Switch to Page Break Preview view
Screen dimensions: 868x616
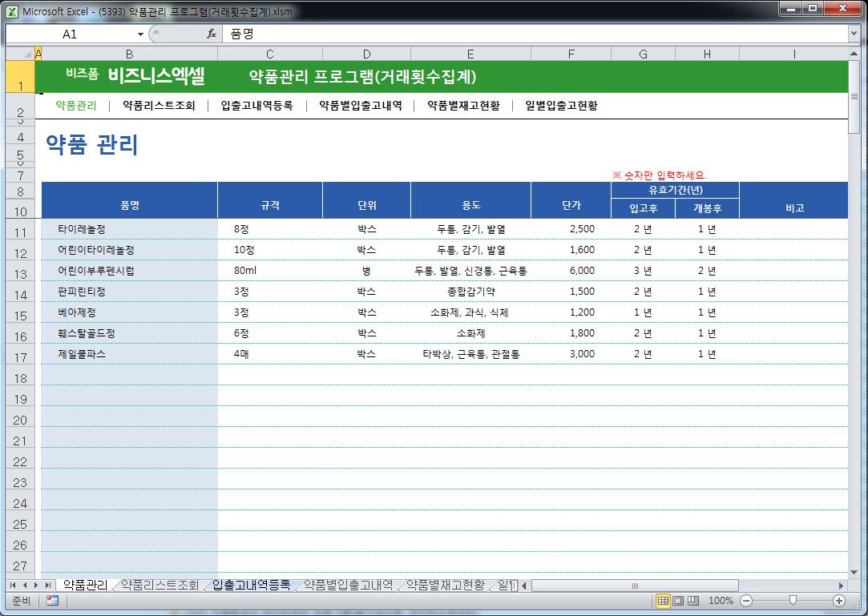[692, 601]
